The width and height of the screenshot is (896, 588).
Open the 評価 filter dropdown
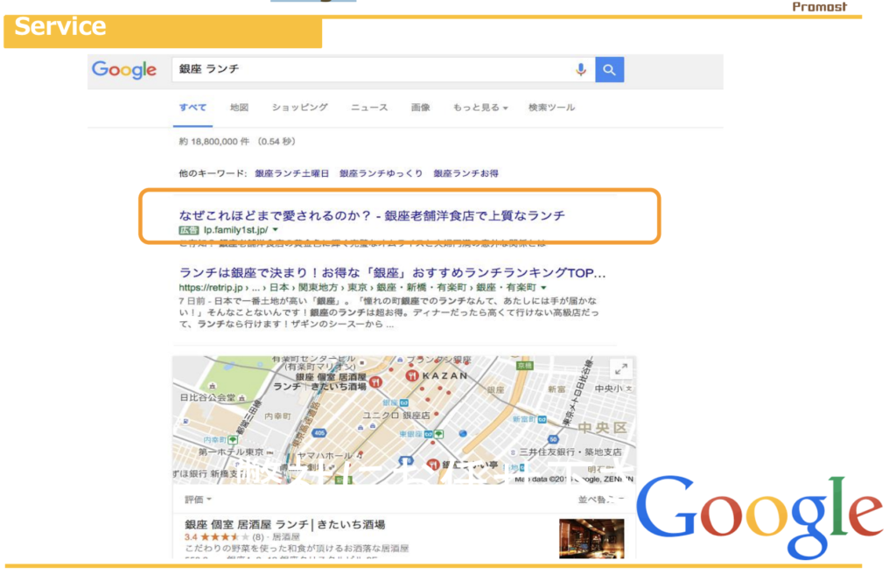[x=198, y=499]
